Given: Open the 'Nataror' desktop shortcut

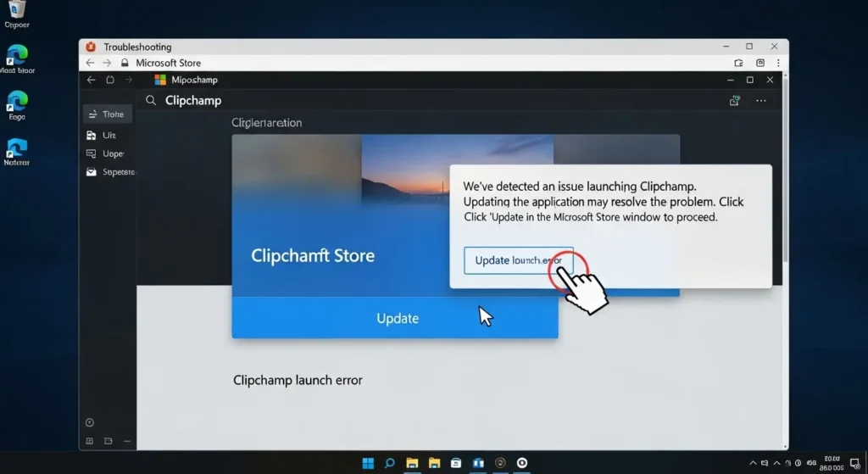Looking at the screenshot, I should point(17,151).
